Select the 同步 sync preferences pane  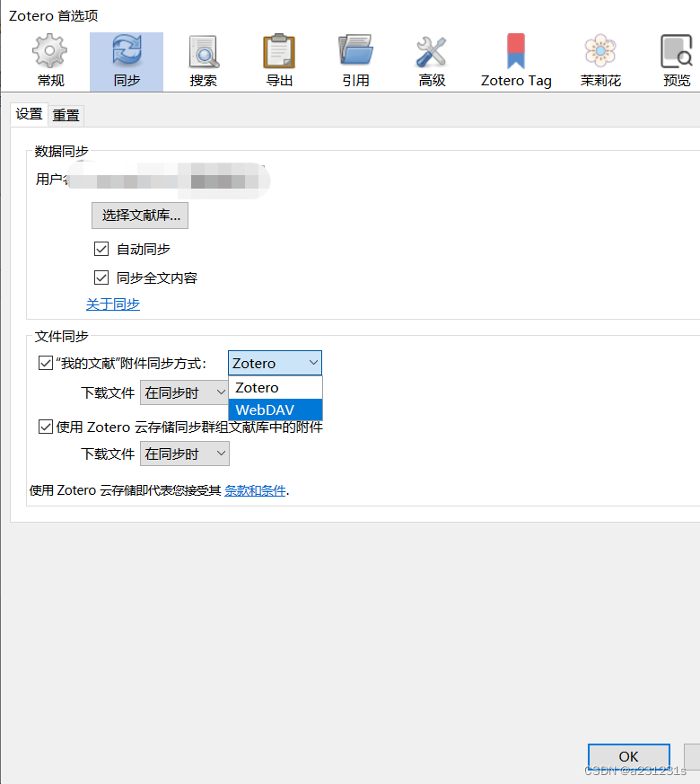(x=127, y=61)
